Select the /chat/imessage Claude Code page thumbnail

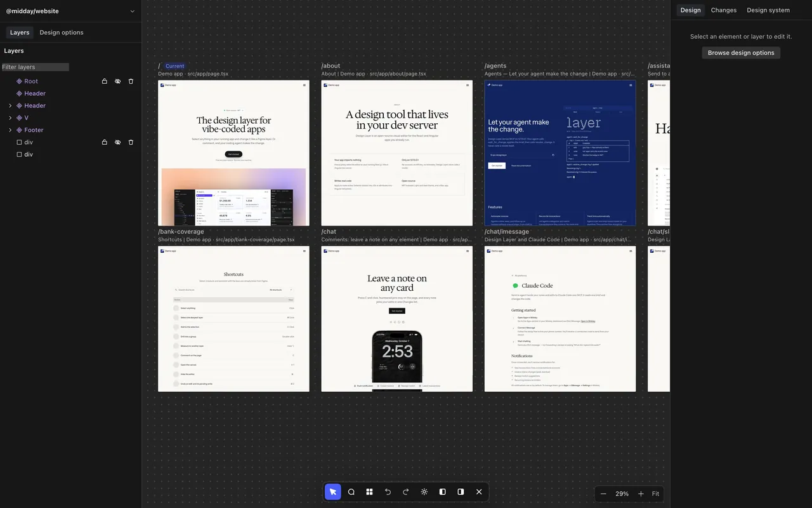[x=560, y=319]
